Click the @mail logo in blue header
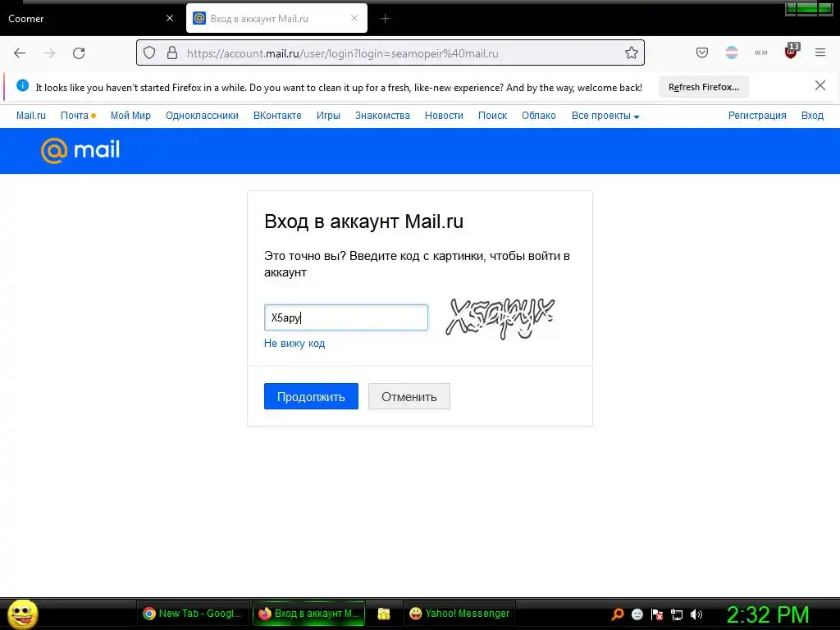Screen dimensions: 840x630 tap(80, 151)
